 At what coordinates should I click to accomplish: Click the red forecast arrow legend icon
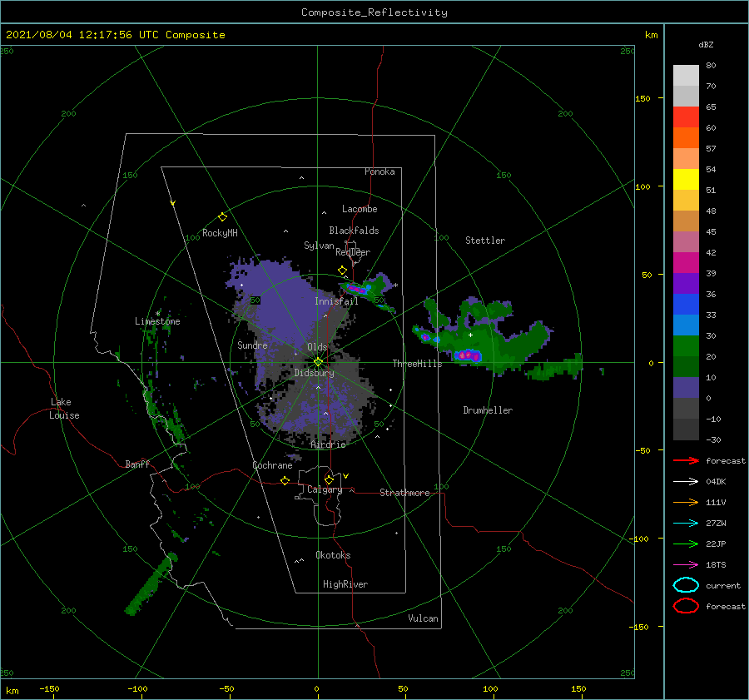click(x=686, y=460)
